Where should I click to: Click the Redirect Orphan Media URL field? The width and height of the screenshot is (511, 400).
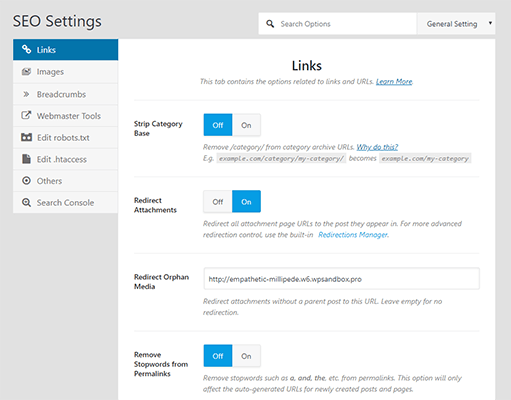click(342, 279)
